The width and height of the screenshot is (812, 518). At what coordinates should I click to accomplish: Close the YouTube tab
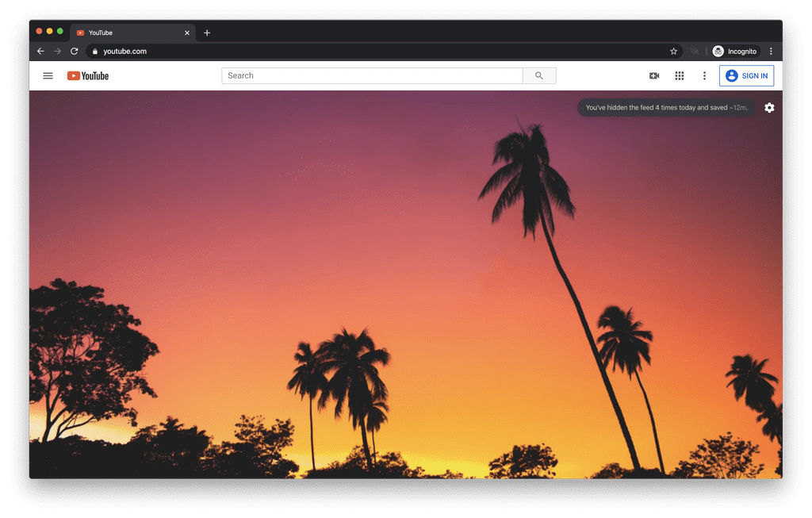[187, 33]
